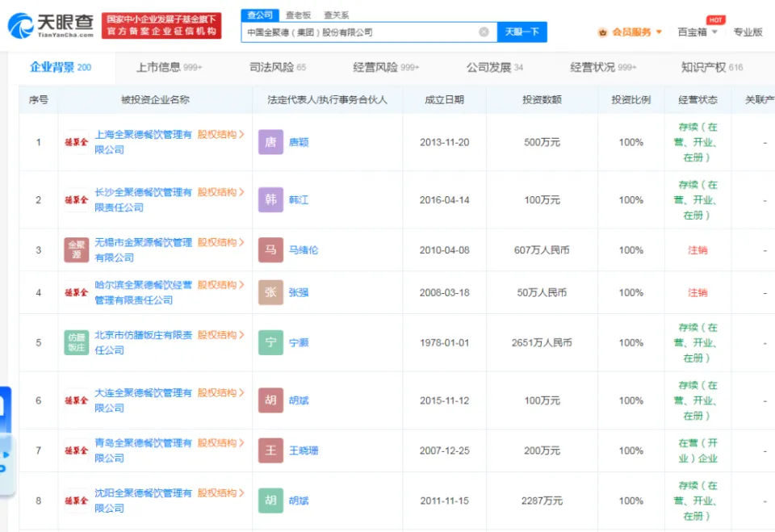Expand the 百宝箱 dropdown
775x532 pixels.
click(697, 32)
